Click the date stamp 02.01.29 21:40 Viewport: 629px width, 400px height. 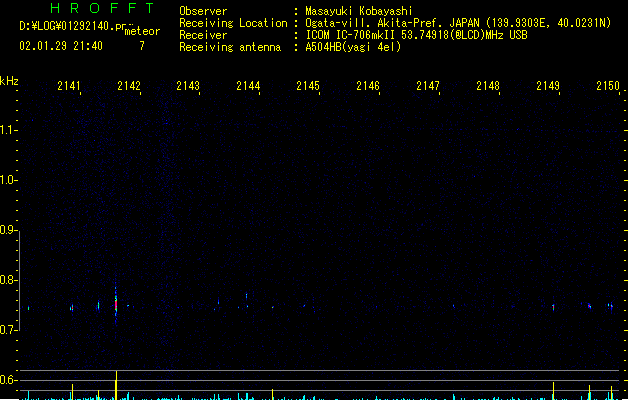61,46
